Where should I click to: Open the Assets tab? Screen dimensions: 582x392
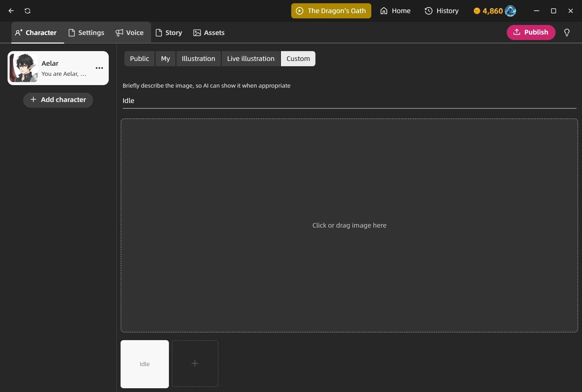(209, 33)
